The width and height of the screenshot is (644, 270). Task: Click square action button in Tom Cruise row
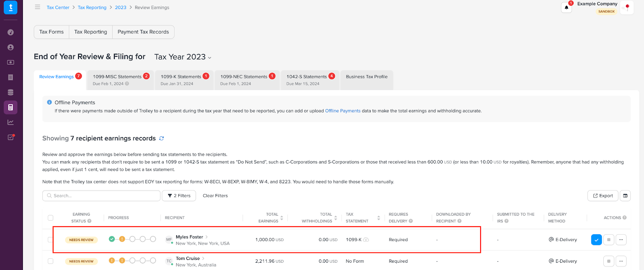[x=609, y=261]
